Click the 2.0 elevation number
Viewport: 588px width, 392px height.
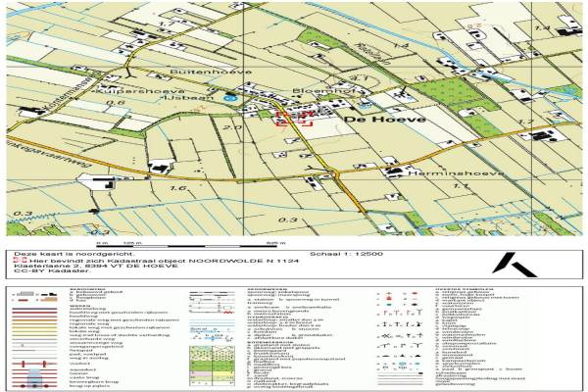232,128
